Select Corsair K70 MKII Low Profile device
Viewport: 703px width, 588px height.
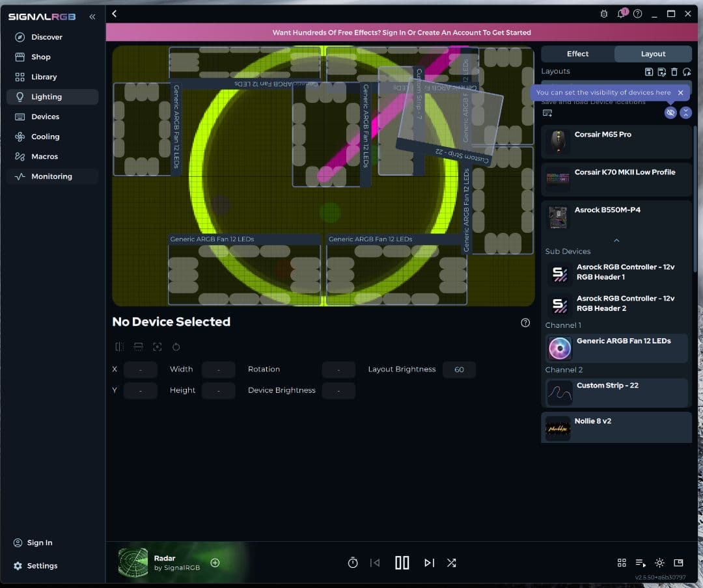pos(616,180)
